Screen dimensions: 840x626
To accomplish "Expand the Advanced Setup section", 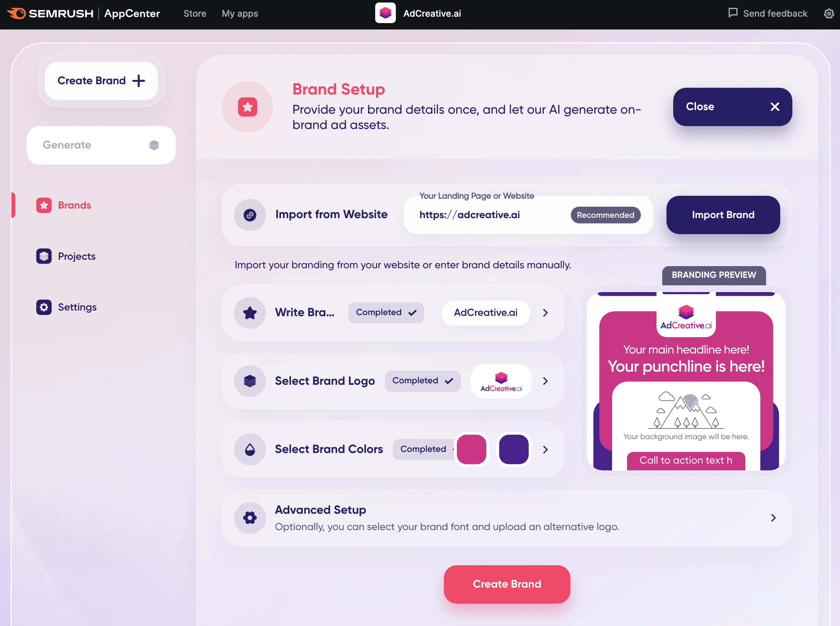I will (x=773, y=518).
